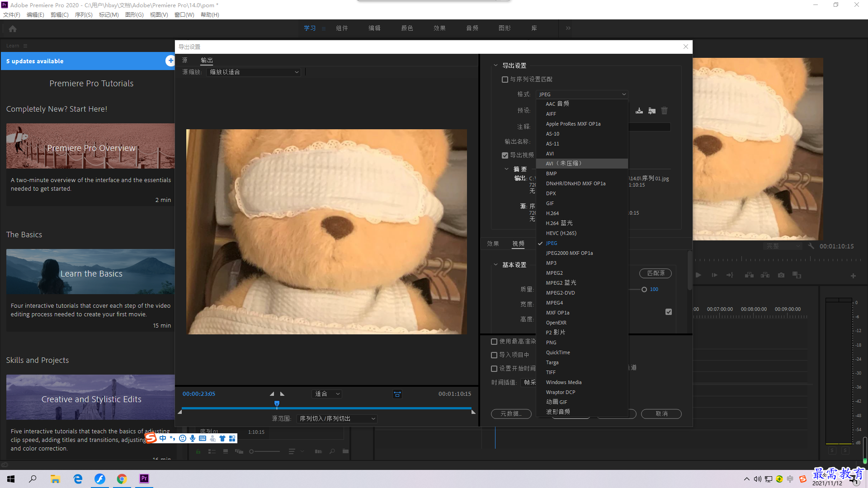Collapse the export settings section
The width and height of the screenshot is (868, 488).
coord(496,66)
